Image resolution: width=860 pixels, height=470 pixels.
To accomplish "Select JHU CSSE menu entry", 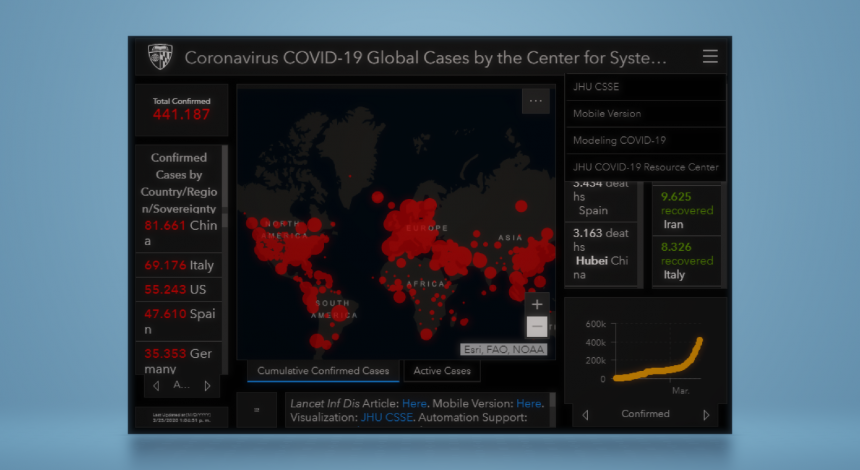I will (x=645, y=87).
